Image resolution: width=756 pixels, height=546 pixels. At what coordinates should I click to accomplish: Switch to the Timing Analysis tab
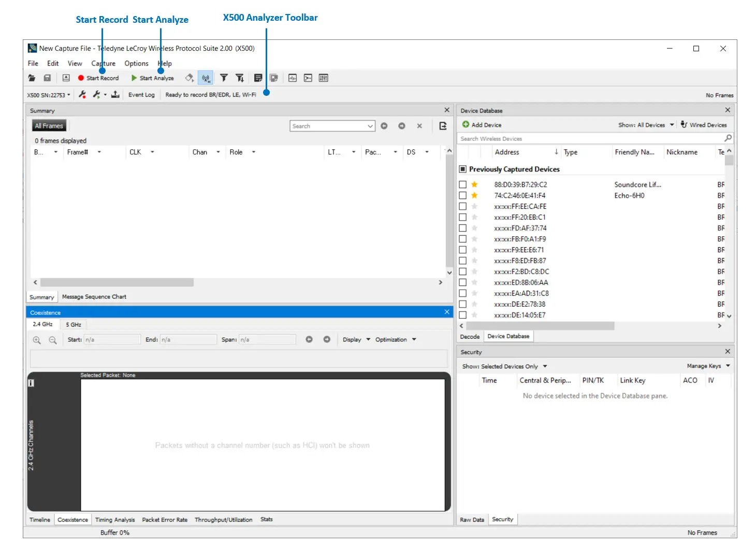click(114, 520)
